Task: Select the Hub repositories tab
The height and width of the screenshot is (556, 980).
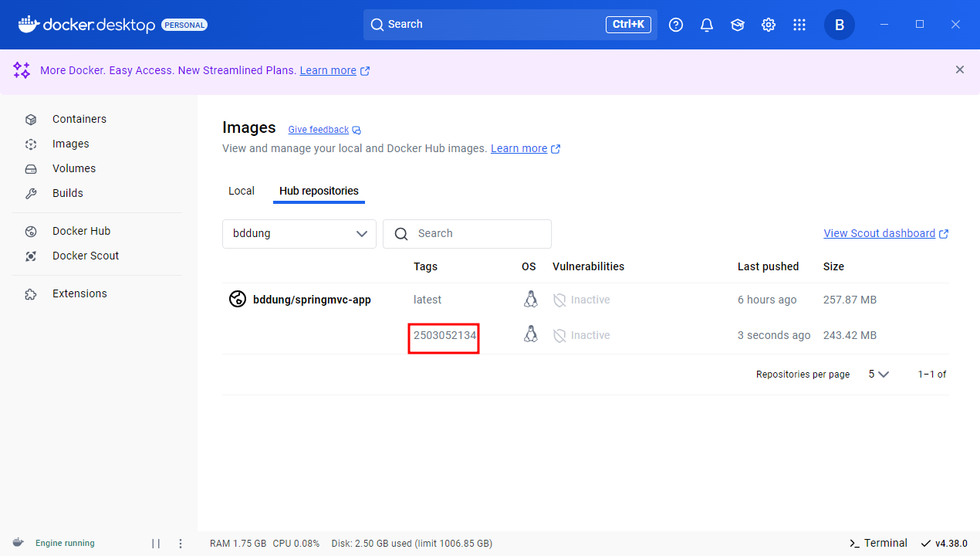Action: pyautogui.click(x=319, y=191)
